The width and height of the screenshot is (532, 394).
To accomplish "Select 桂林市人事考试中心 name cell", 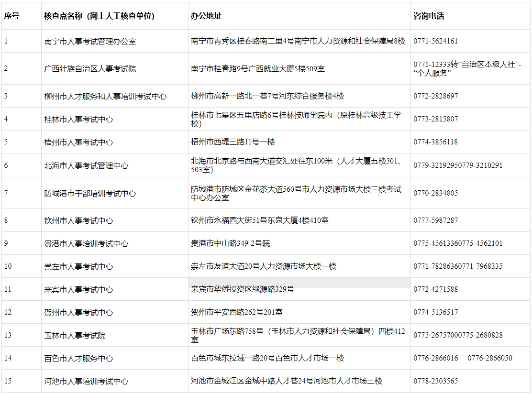I will click(x=75, y=119).
